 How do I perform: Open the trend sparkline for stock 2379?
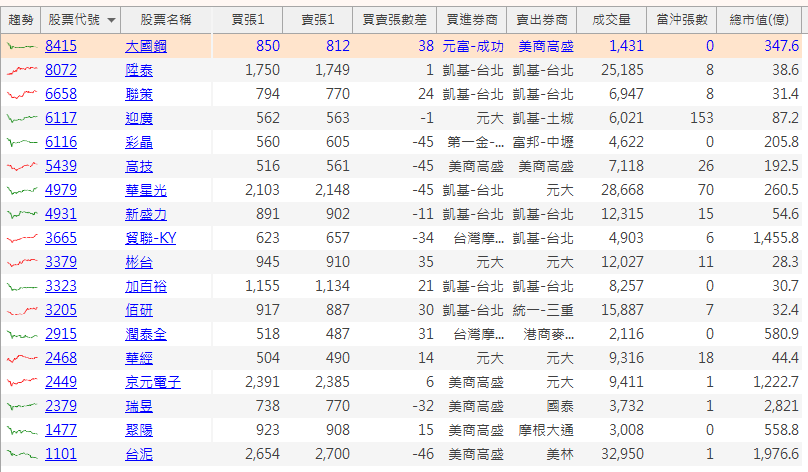pyautogui.click(x=22, y=407)
